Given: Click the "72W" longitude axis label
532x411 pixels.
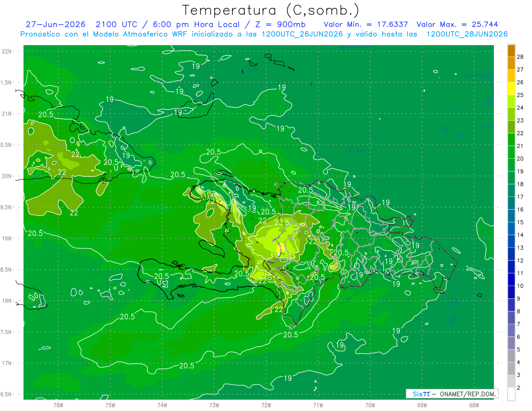Looking at the screenshot, I should point(266,405).
